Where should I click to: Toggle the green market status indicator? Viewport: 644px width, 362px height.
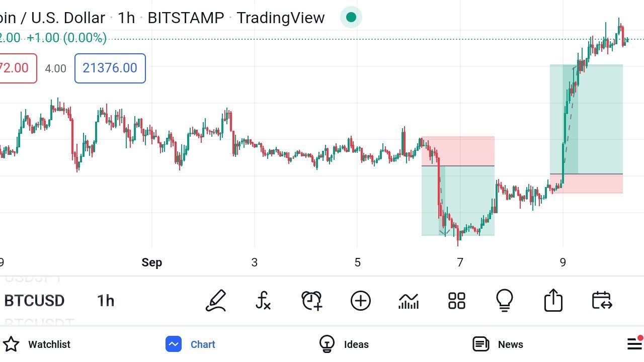tap(351, 18)
